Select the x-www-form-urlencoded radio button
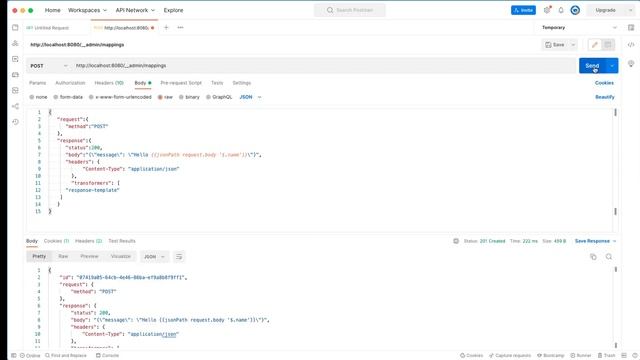640x360 pixels. tap(91, 97)
